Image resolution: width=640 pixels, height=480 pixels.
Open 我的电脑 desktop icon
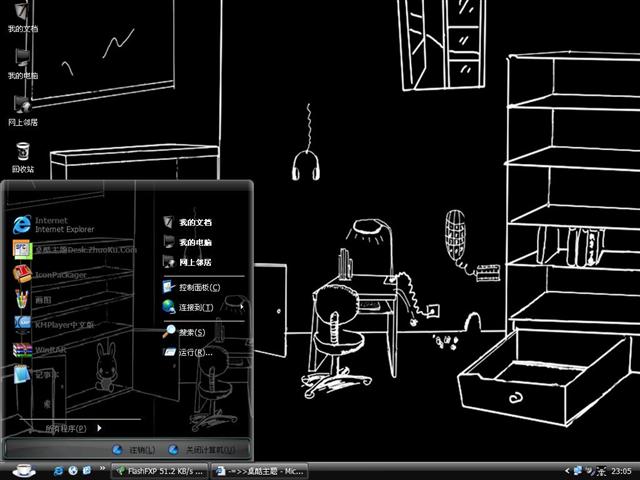(x=23, y=64)
